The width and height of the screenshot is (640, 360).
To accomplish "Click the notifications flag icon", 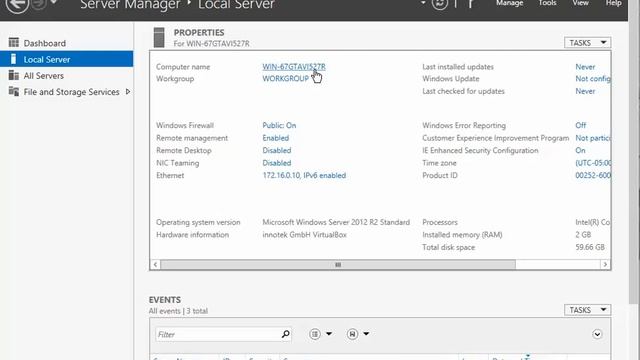I will pos(470,4).
